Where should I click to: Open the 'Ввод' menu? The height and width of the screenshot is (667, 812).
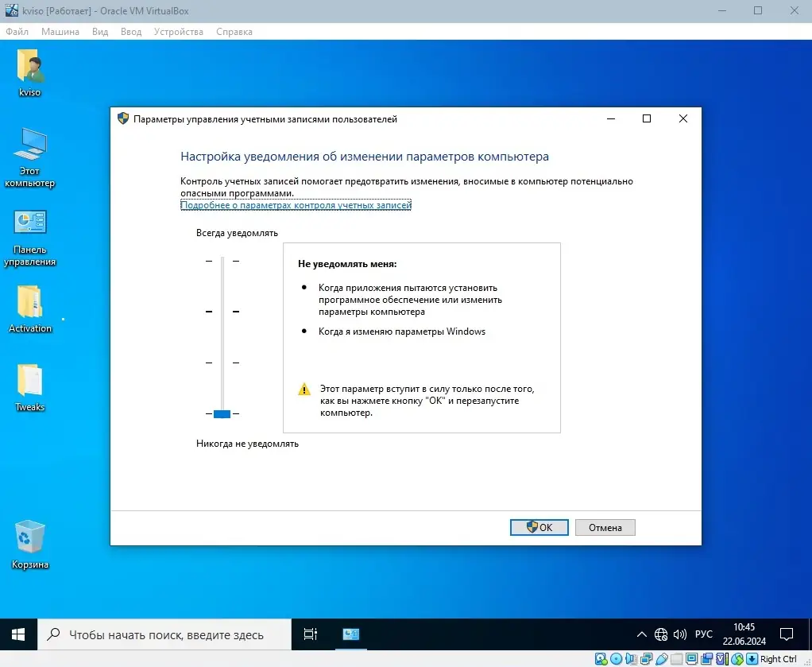tap(131, 32)
